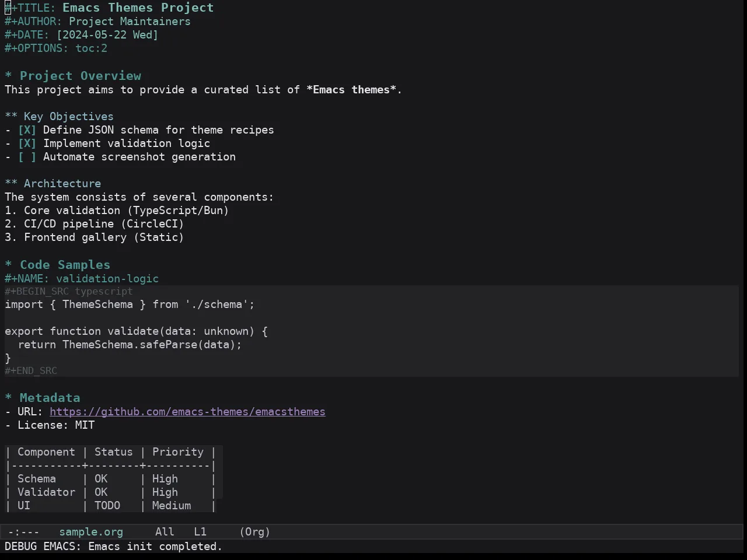The image size is (747, 560).
Task: Click the DEBUG EMACS echo area message
Action: tap(114, 547)
